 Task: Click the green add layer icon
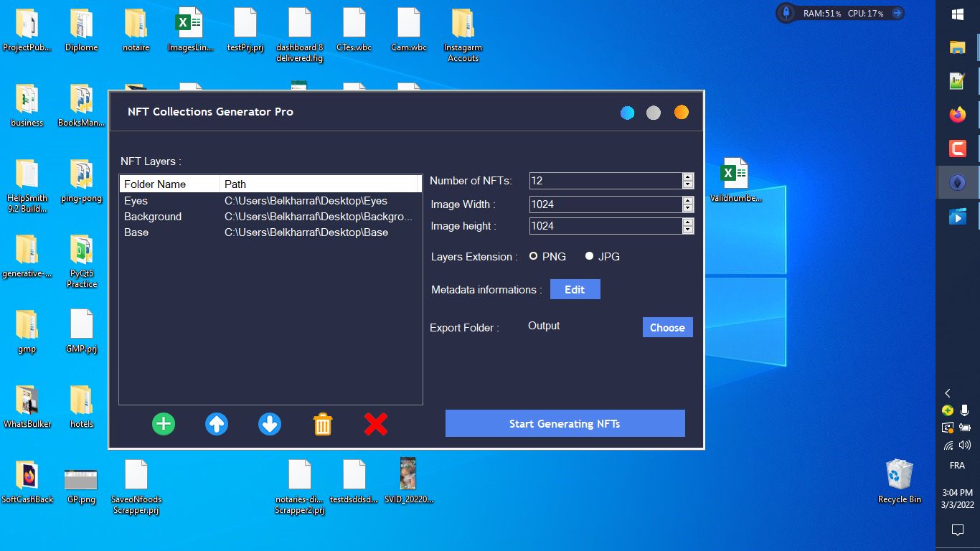164,424
